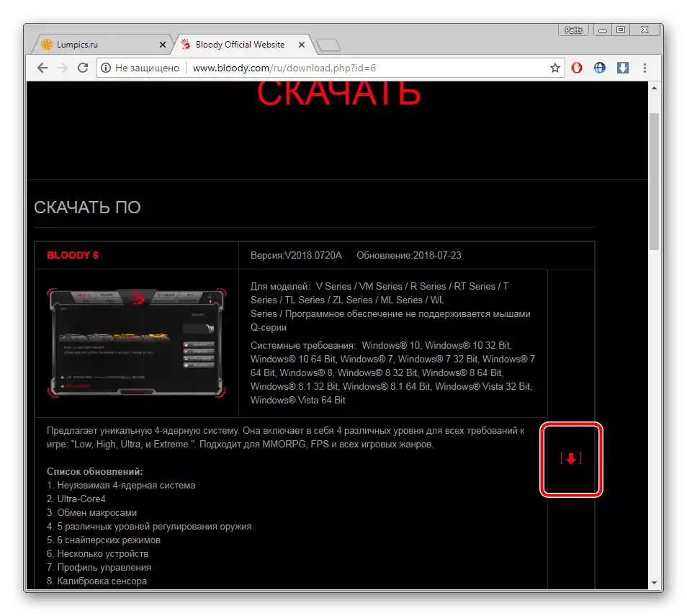Click the vertical scrollbar thumb
The width and height of the screenshot is (687, 616).
pos(654,182)
